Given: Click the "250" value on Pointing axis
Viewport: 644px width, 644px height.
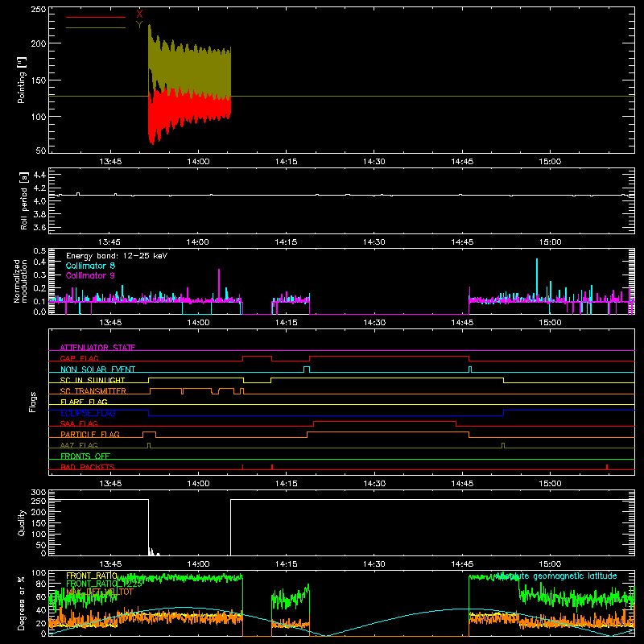Looking at the screenshot, I should (39, 10).
